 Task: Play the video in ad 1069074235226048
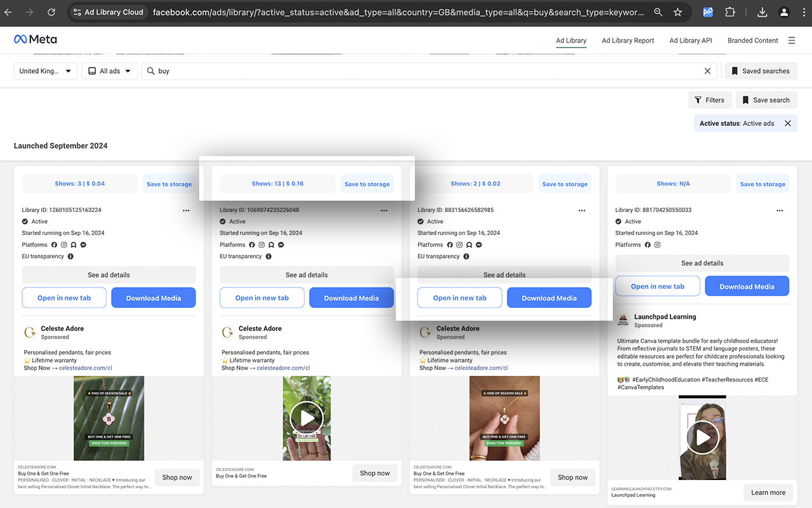pyautogui.click(x=307, y=418)
